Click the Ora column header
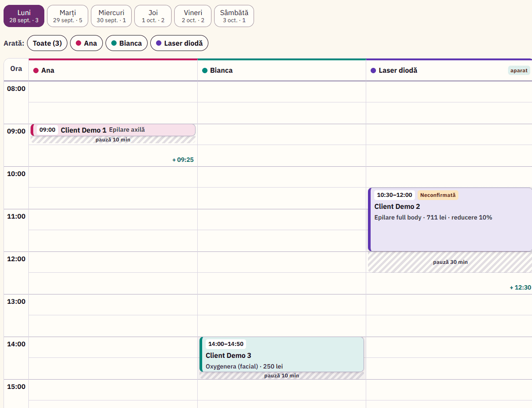This screenshot has height=408, width=532. pyautogui.click(x=16, y=69)
